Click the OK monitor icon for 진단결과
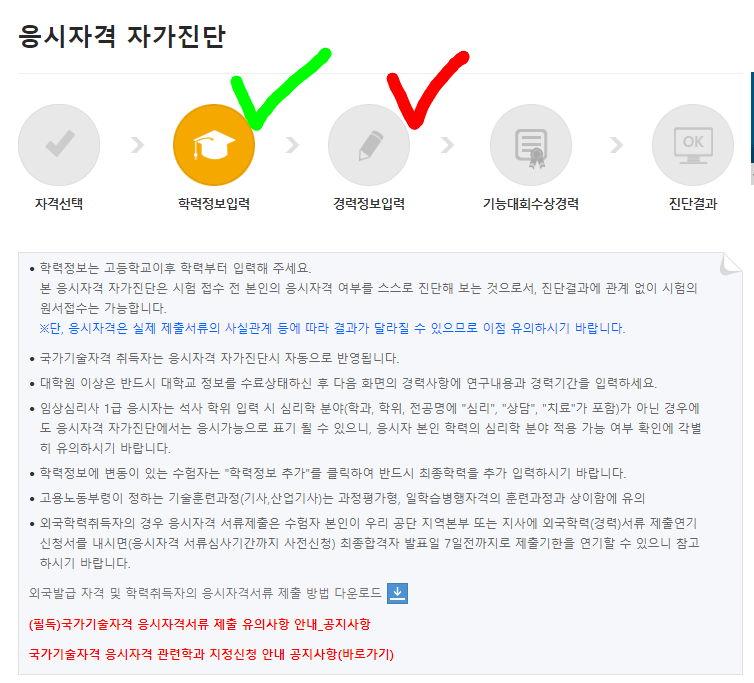754x683 pixels. [x=692, y=145]
